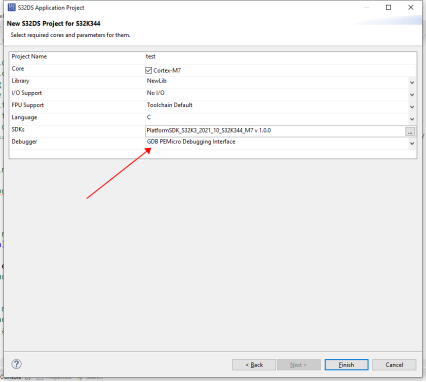Click 'New S32DS Project for S32K344' heading

(53, 23)
